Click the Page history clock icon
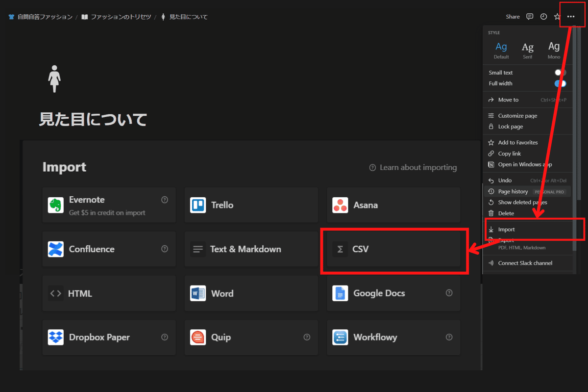The image size is (588, 392). tap(491, 191)
